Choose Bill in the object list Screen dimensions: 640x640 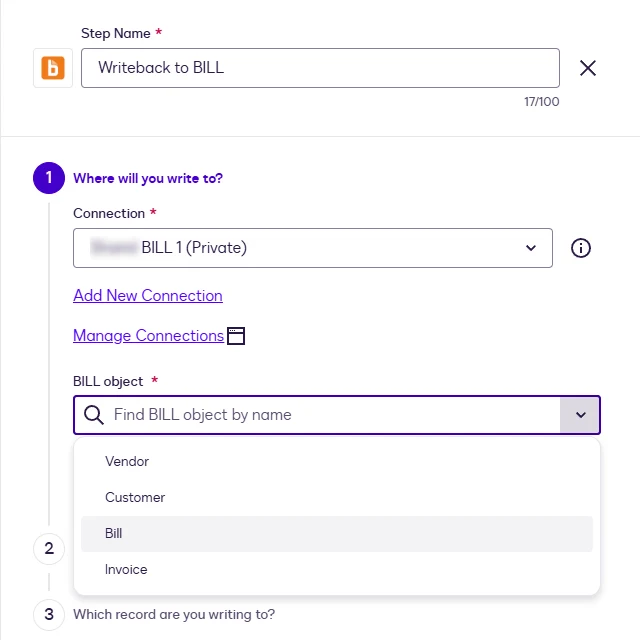(337, 533)
